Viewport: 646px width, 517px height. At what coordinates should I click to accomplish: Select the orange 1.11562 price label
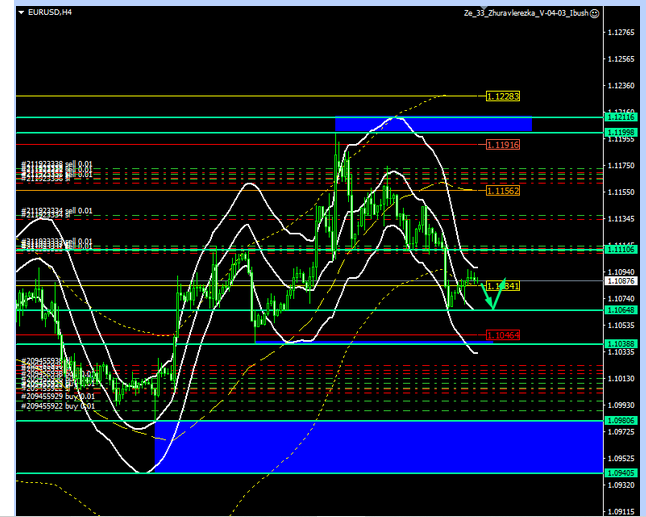[503, 191]
